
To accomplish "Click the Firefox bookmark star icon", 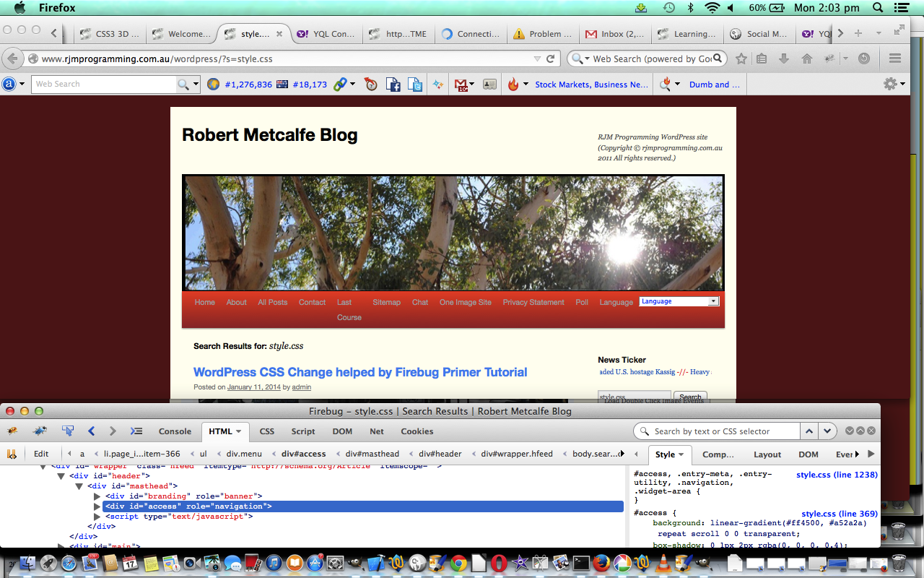I will coord(741,59).
